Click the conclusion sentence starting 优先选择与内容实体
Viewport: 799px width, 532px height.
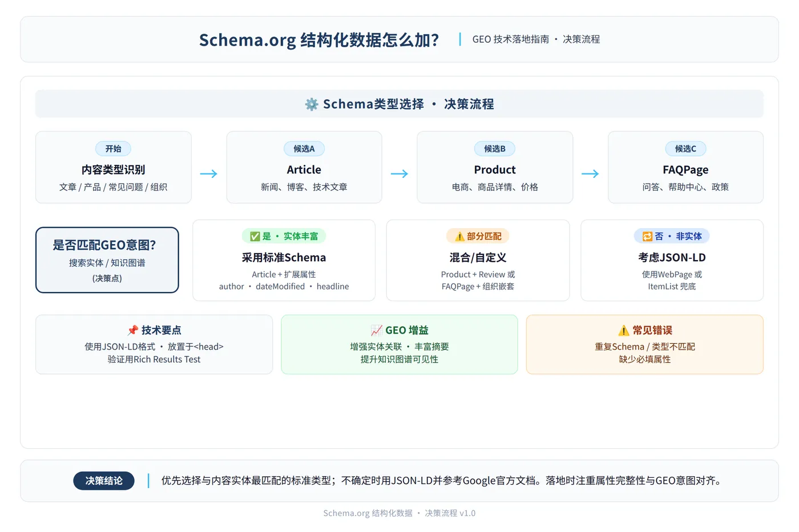pos(443,481)
